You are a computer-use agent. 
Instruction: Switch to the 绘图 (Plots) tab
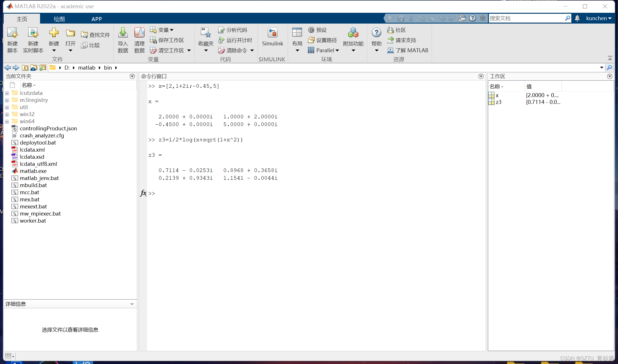coord(59,19)
